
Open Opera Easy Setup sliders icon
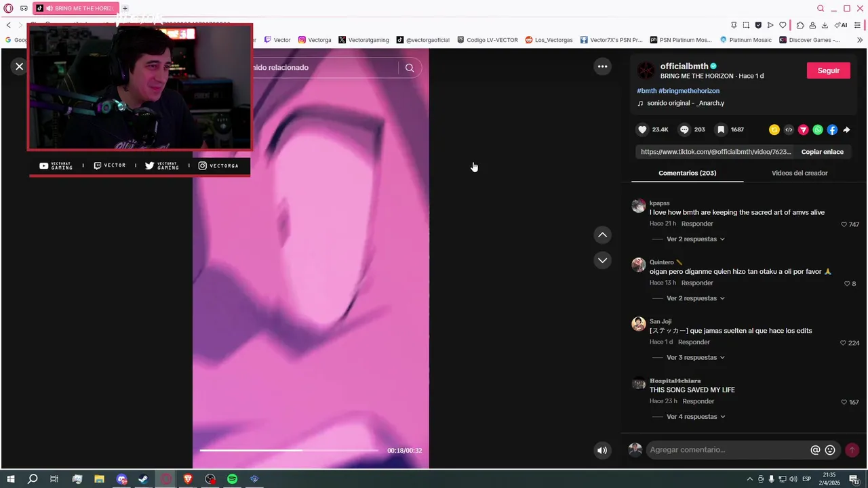[858, 25]
